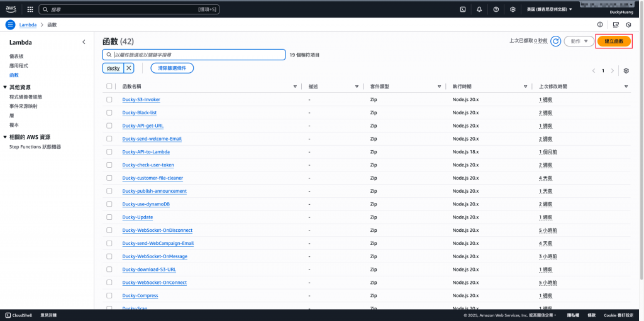Image resolution: width=644 pixels, height=321 pixels.
Task: Open 程式碼簽署組態 in the sidebar
Action: (x=26, y=97)
